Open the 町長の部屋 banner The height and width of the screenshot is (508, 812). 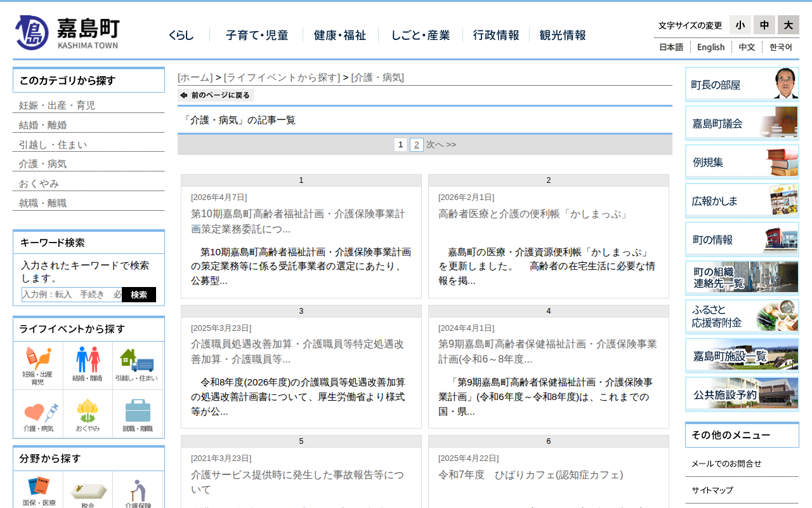742,84
